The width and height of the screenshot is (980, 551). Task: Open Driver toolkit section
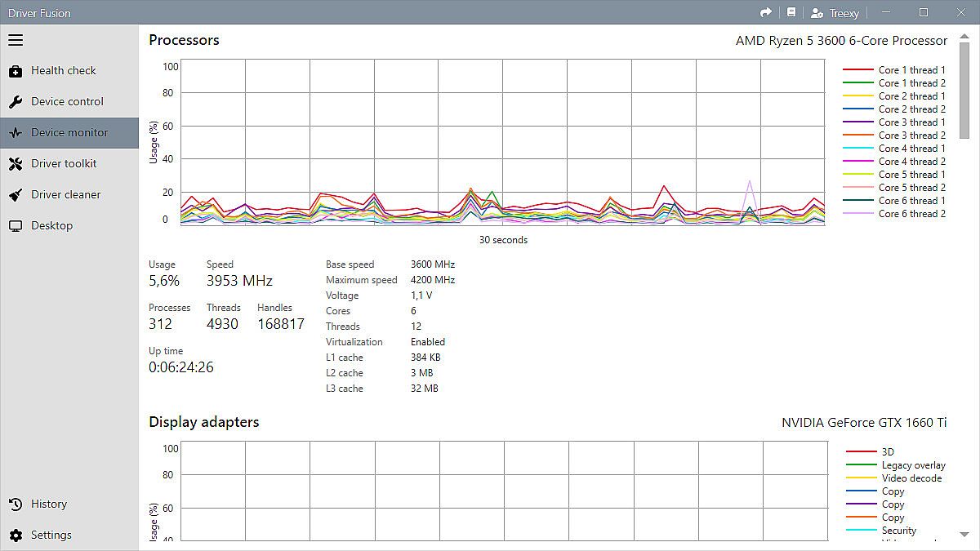(x=69, y=164)
